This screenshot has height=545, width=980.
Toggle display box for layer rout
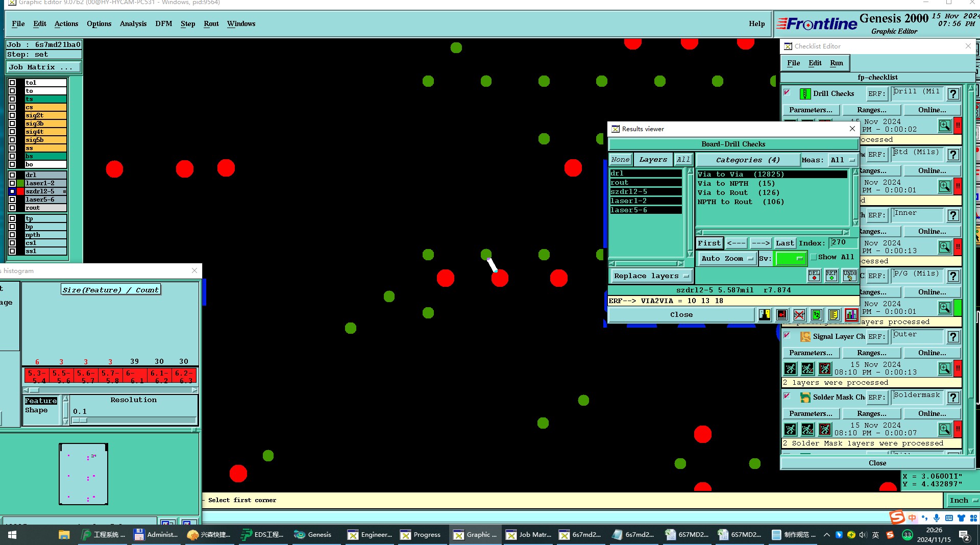(12, 208)
